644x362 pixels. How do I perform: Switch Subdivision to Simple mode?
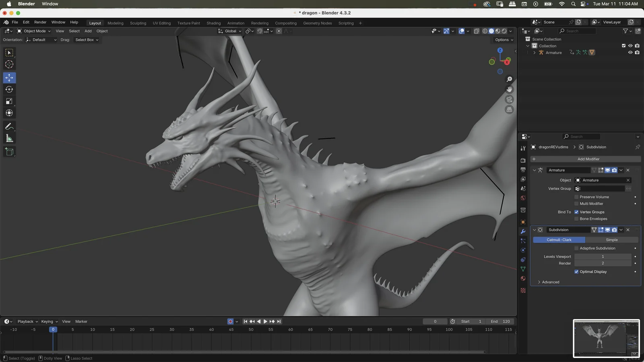pyautogui.click(x=611, y=239)
